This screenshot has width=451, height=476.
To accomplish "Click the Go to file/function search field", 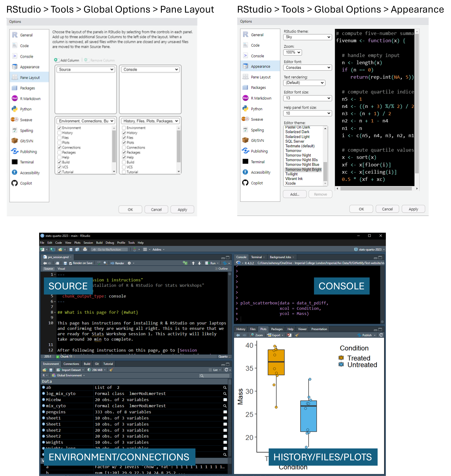I will tap(109, 250).
